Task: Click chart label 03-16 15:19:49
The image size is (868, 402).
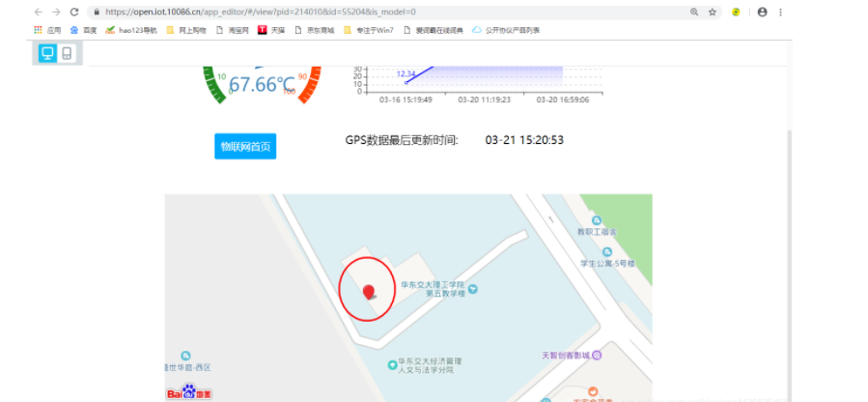Action: [x=406, y=100]
